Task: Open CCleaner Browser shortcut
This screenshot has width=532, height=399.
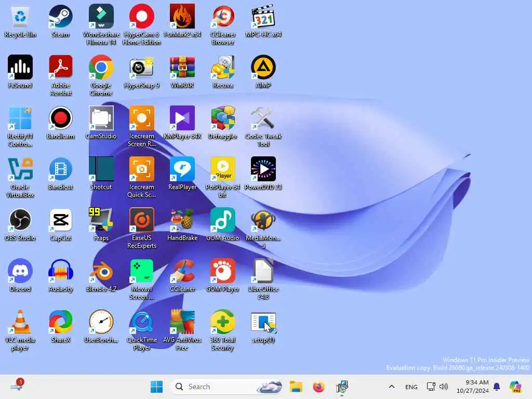Action: 223,25
